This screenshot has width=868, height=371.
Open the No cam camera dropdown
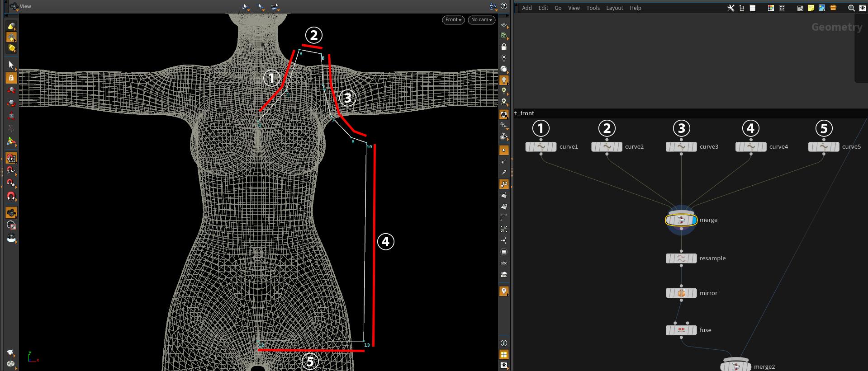point(482,20)
